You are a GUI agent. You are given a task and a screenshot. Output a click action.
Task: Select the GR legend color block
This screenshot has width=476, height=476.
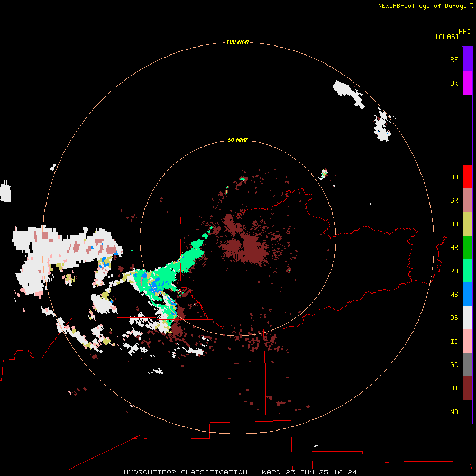click(467, 200)
